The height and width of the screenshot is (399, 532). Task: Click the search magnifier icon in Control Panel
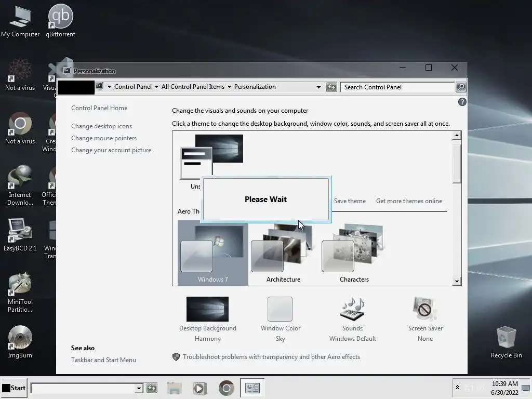(461, 87)
